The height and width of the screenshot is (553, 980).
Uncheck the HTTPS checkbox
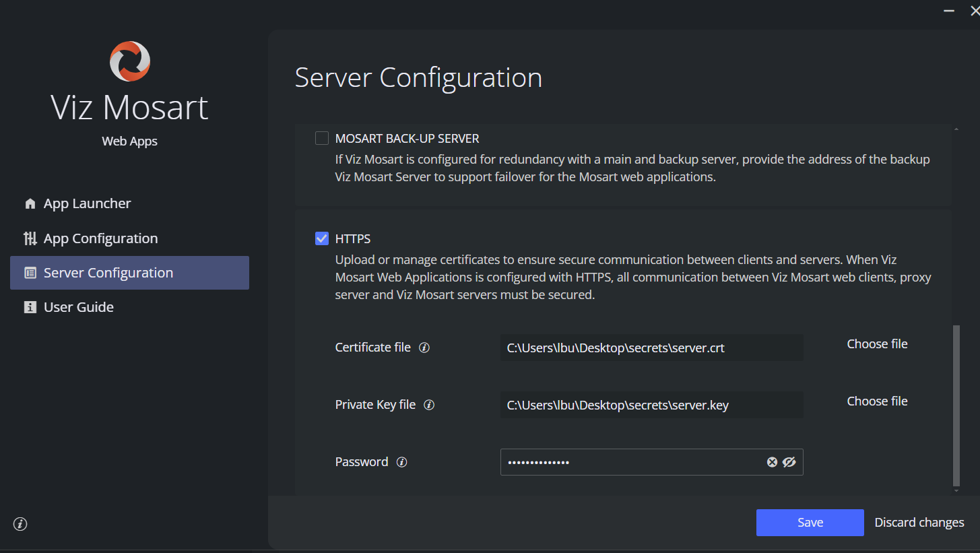322,238
